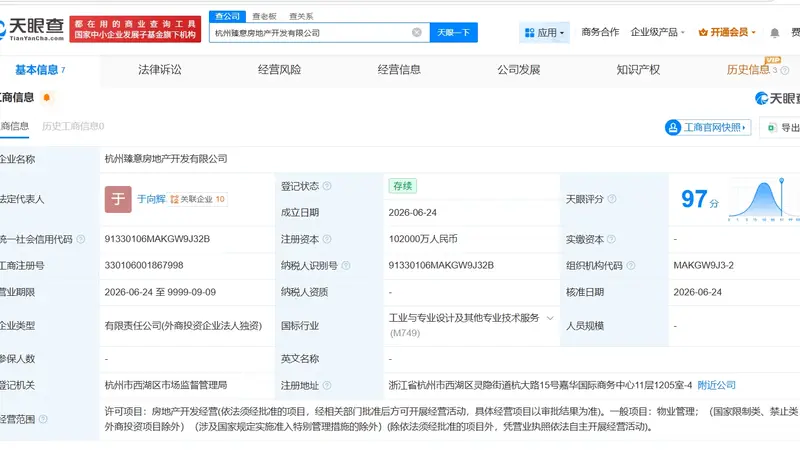Click the 导出 export button
The width and height of the screenshot is (800, 450).
coord(781,127)
